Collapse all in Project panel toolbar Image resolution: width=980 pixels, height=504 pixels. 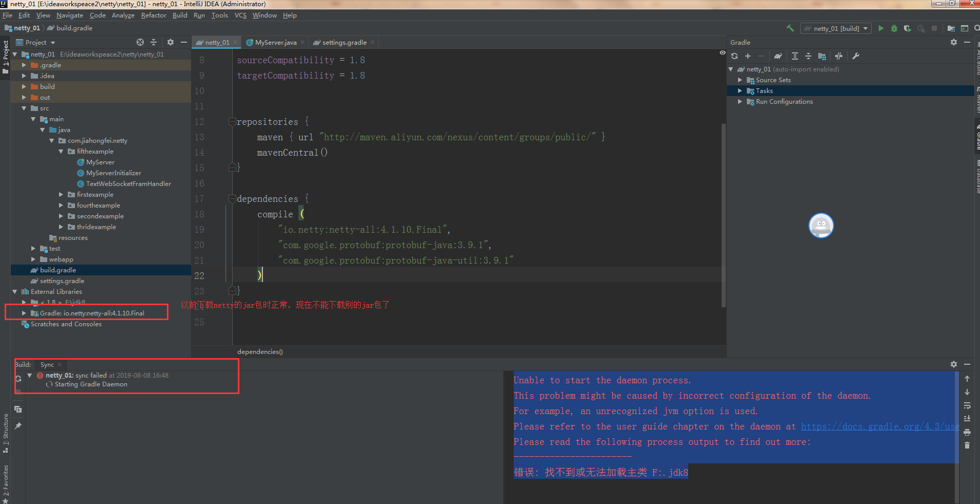[x=154, y=42]
